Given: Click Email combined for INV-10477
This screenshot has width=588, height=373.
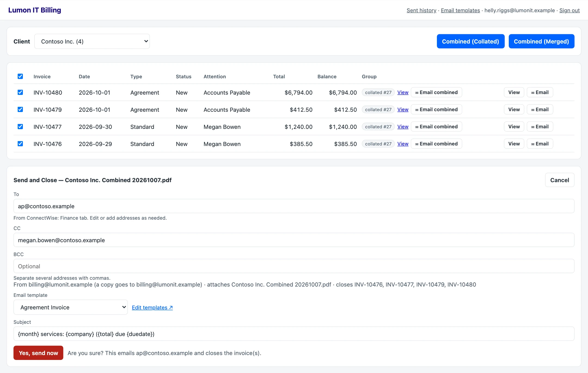Looking at the screenshot, I should click(x=436, y=127).
